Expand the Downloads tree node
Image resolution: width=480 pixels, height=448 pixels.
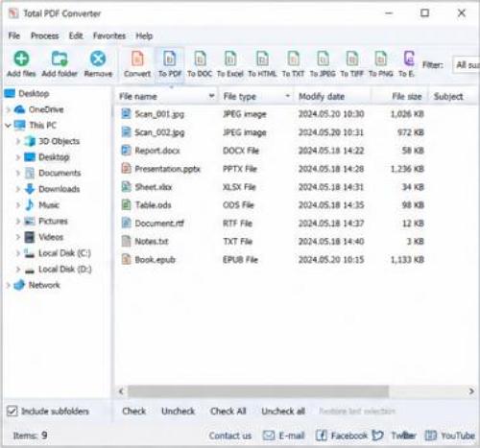coord(18,189)
